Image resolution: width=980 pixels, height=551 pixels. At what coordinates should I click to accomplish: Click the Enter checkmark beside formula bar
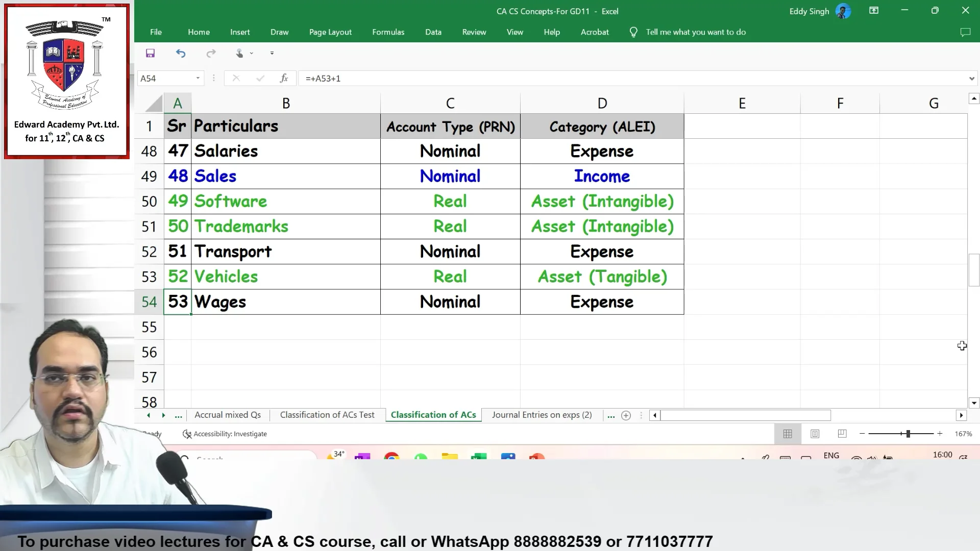[x=260, y=78]
